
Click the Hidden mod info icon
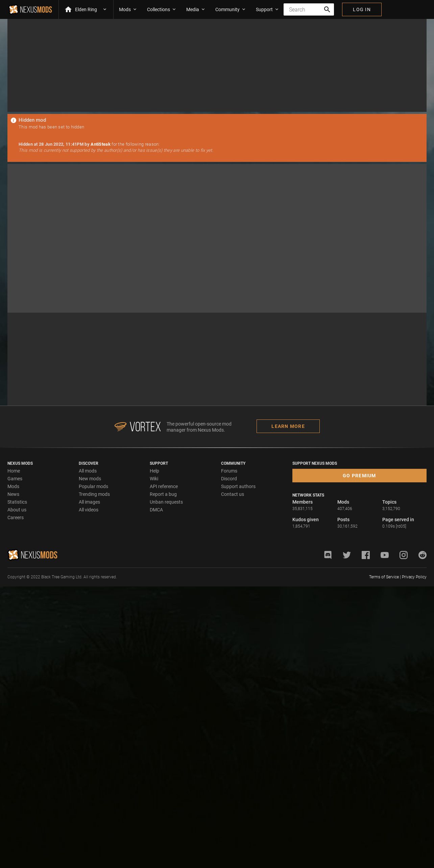click(x=14, y=120)
